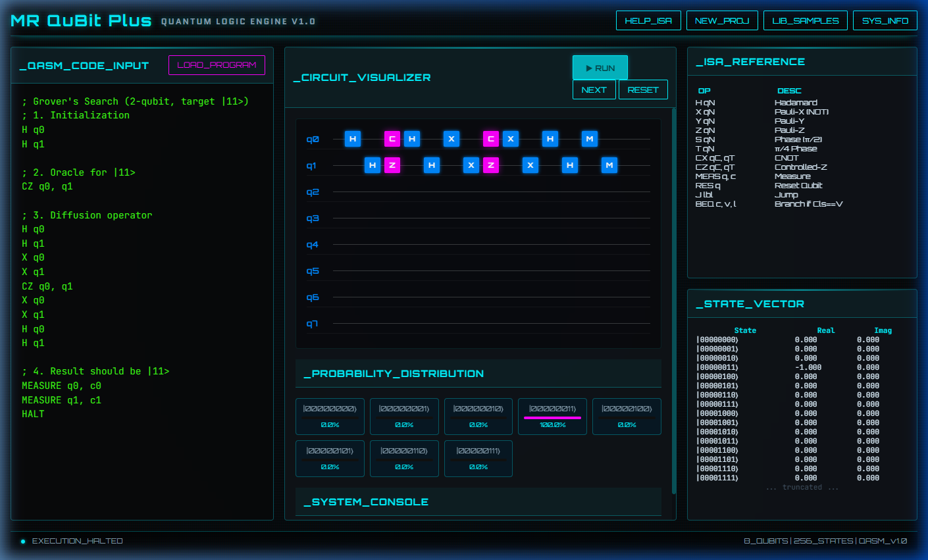Click the "HALT" instruction in the code
This screenshot has height=560, width=928.
click(x=33, y=414)
